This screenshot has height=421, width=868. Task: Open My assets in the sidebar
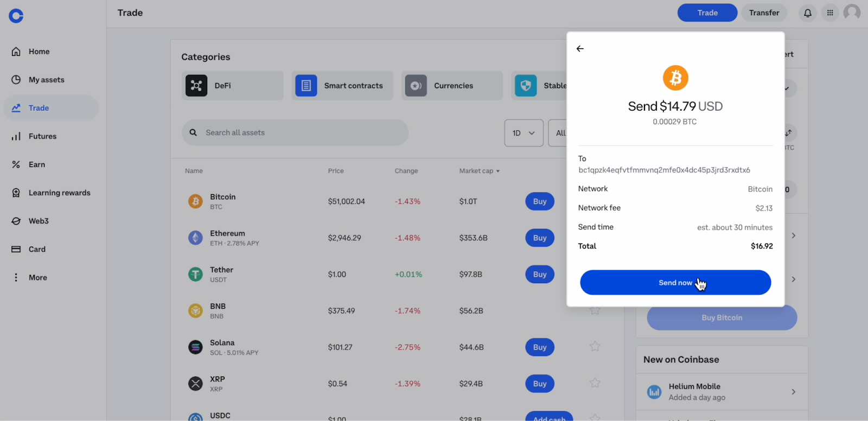46,80
